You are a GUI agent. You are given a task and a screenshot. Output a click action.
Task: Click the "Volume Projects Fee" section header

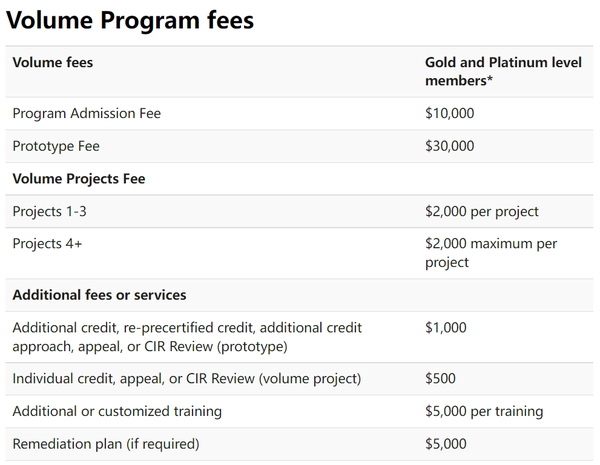tap(79, 179)
